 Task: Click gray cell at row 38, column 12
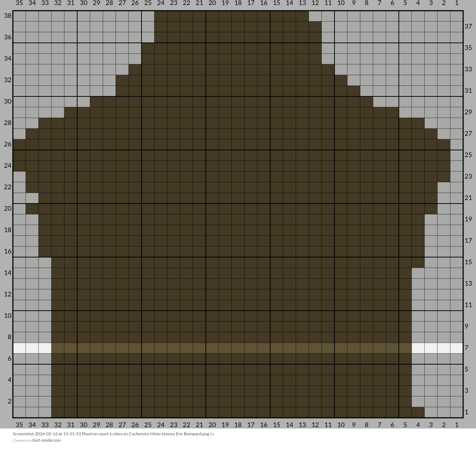pos(315,16)
